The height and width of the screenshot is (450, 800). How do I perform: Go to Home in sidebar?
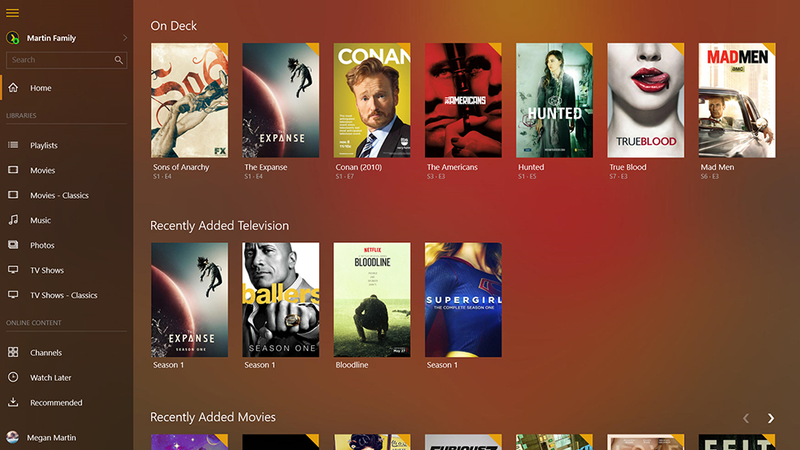coord(40,88)
